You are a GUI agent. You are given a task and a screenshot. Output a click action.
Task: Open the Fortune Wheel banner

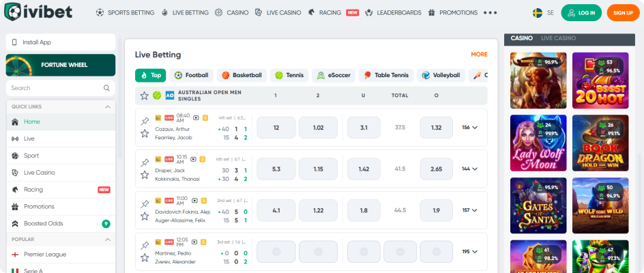point(61,65)
